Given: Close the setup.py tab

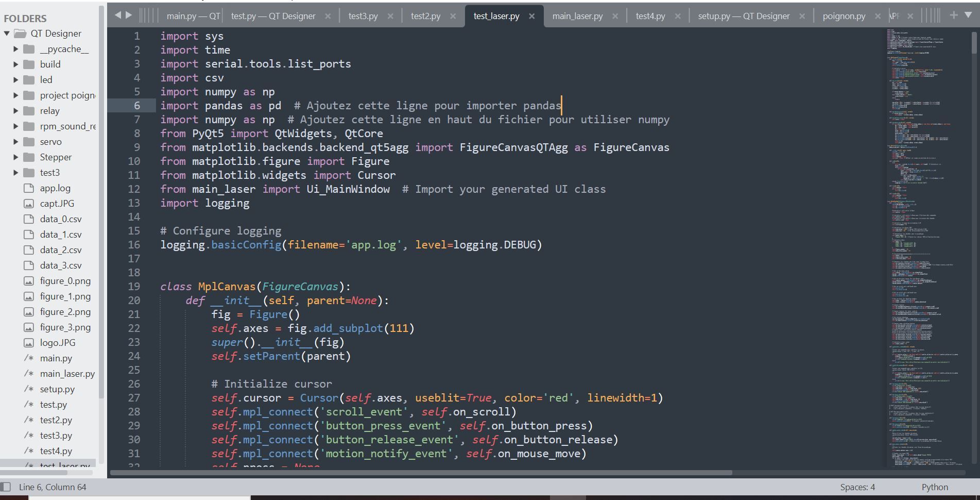Looking at the screenshot, I should pyautogui.click(x=802, y=16).
